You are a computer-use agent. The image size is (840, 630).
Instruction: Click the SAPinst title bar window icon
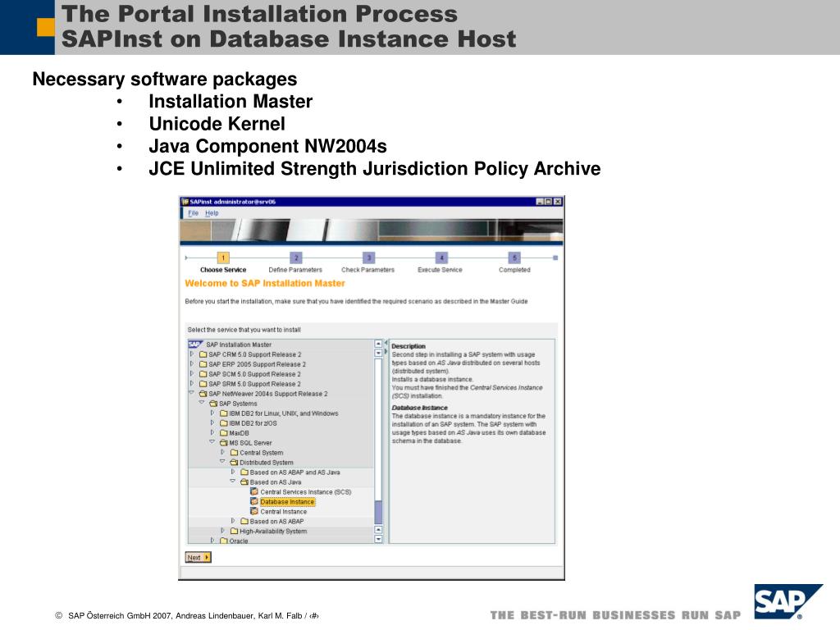tap(185, 202)
